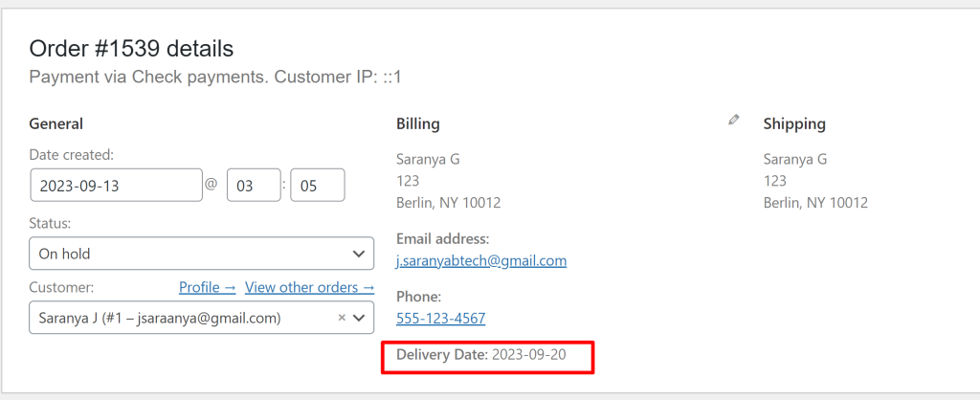The width and height of the screenshot is (980, 400).
Task: Click the General section heading
Action: [56, 124]
